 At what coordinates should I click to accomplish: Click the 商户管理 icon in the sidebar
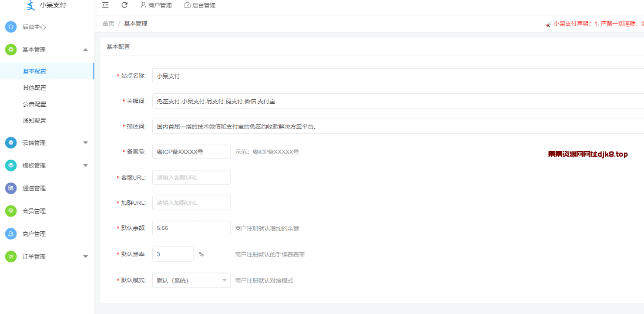click(11, 234)
